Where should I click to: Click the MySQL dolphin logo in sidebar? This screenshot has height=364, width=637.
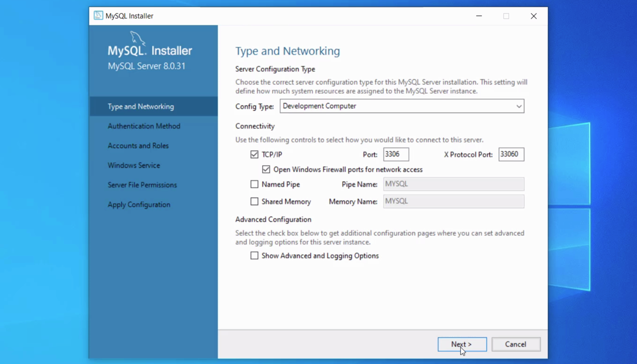137,39
